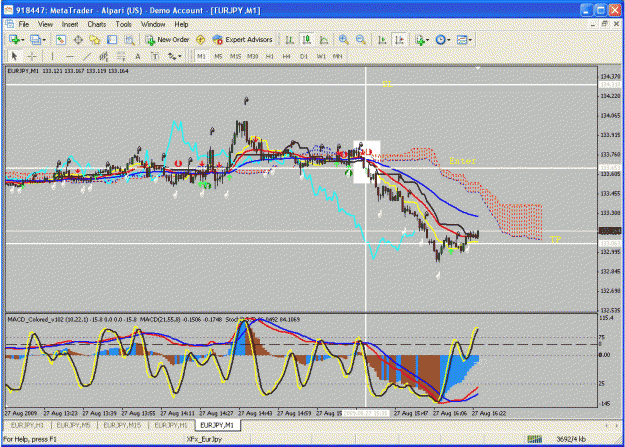
Task: Switch to candlestick chart display
Action: (307, 39)
